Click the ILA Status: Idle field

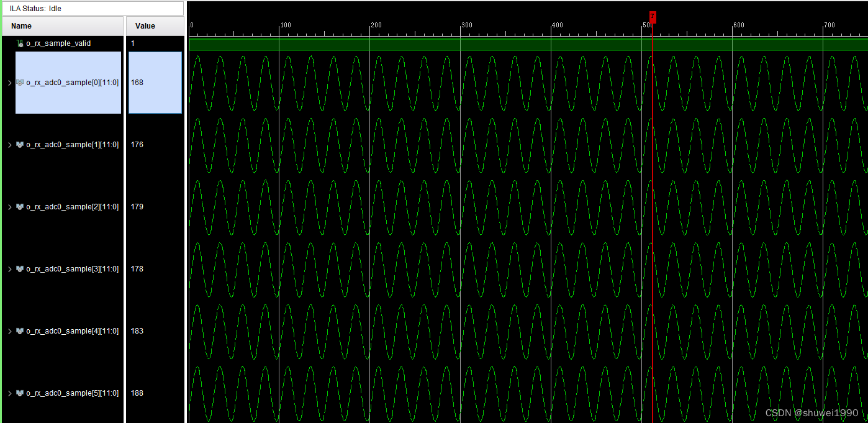[x=93, y=9]
